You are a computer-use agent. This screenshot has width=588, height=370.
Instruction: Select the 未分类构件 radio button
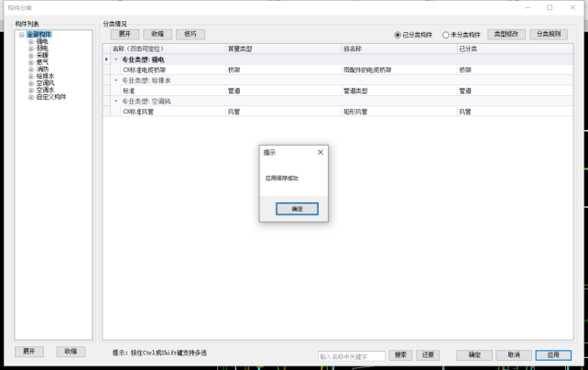445,35
